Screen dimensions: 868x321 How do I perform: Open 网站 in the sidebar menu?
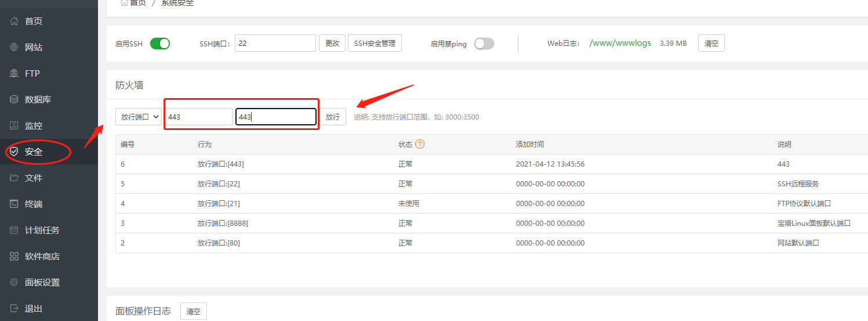point(34,47)
